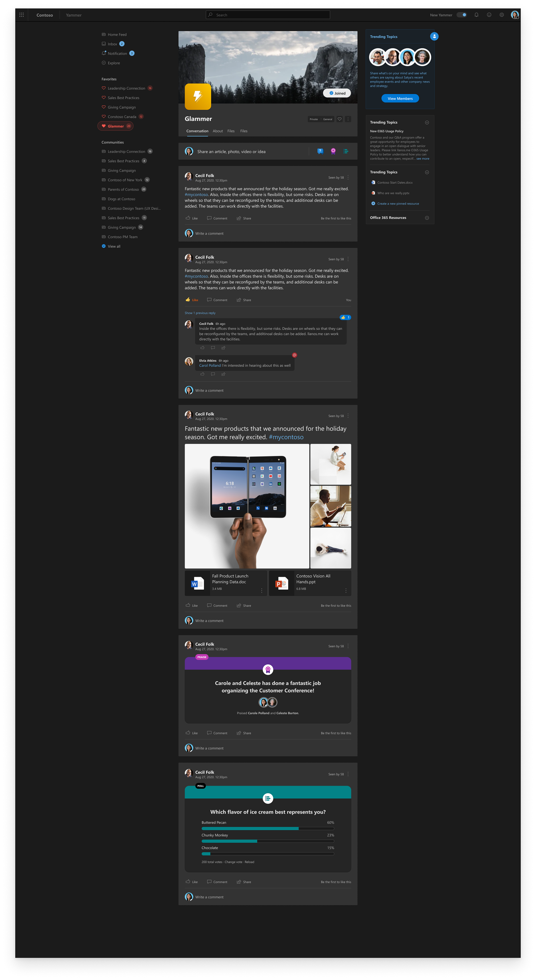Like Cecil Folk's reply with thumbs icon
This screenshot has height=980, width=536.
click(202, 348)
